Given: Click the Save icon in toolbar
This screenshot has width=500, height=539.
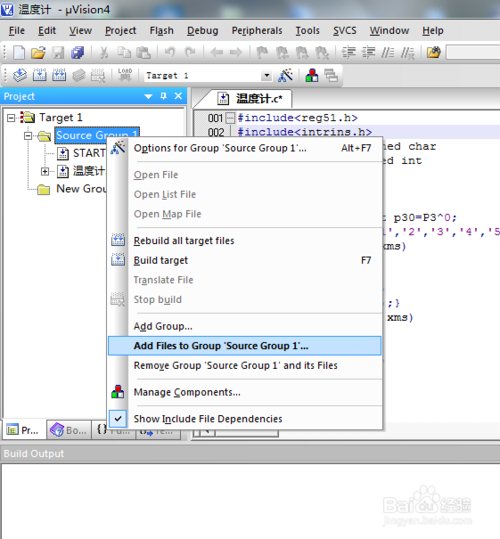Looking at the screenshot, I should click(58, 53).
